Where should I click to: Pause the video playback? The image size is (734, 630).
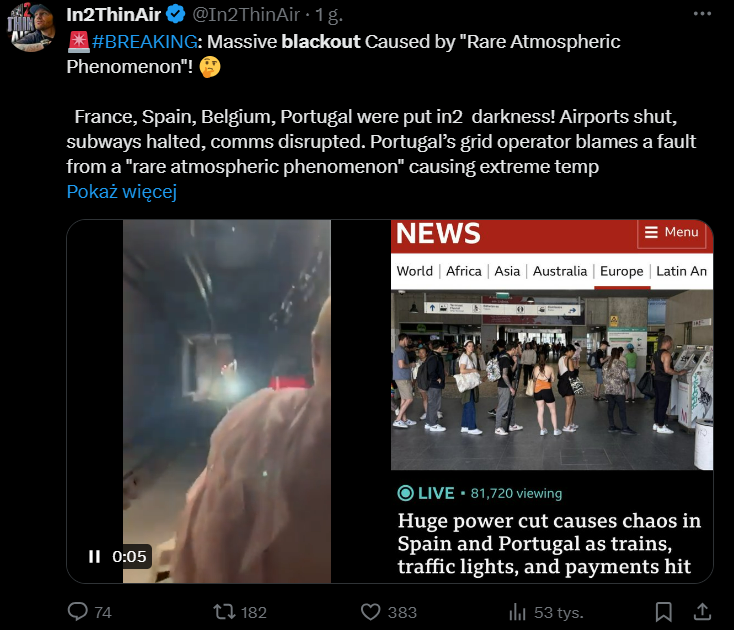95,557
